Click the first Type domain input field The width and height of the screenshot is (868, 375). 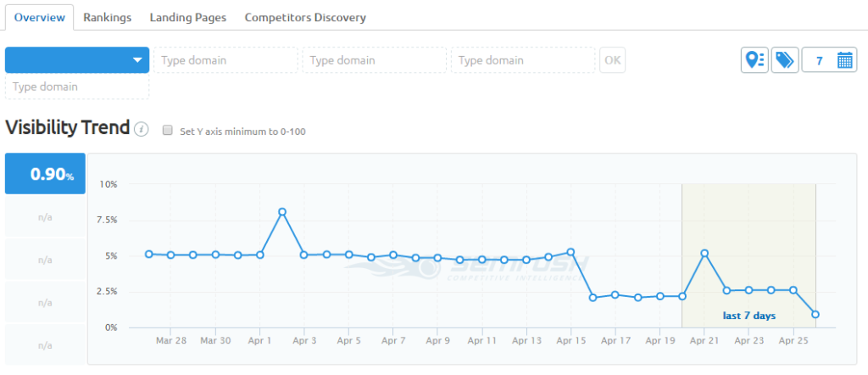coord(225,60)
